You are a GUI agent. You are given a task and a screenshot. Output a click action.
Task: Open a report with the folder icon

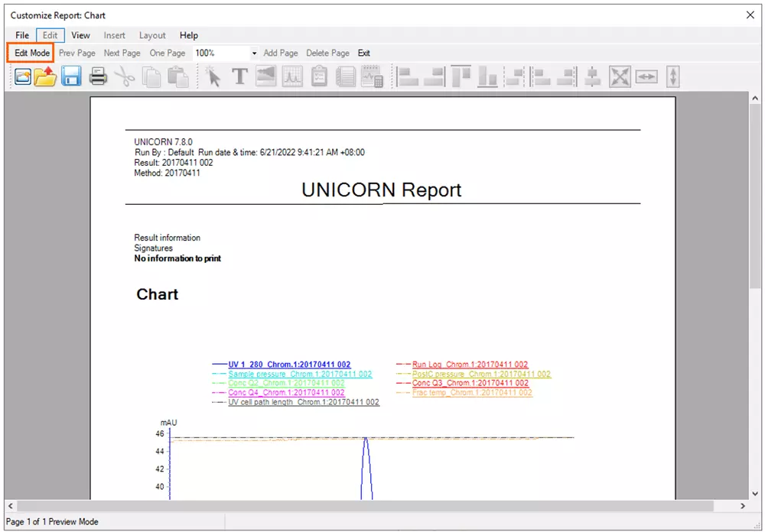(45, 76)
